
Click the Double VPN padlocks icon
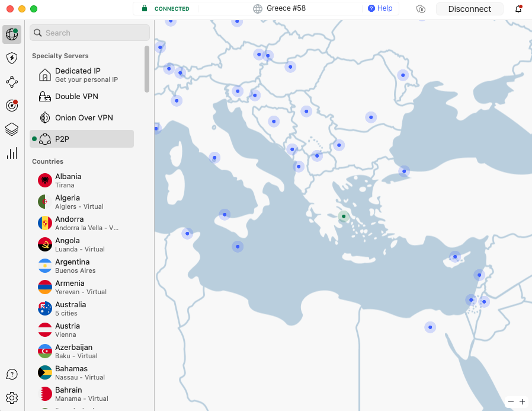(x=45, y=97)
